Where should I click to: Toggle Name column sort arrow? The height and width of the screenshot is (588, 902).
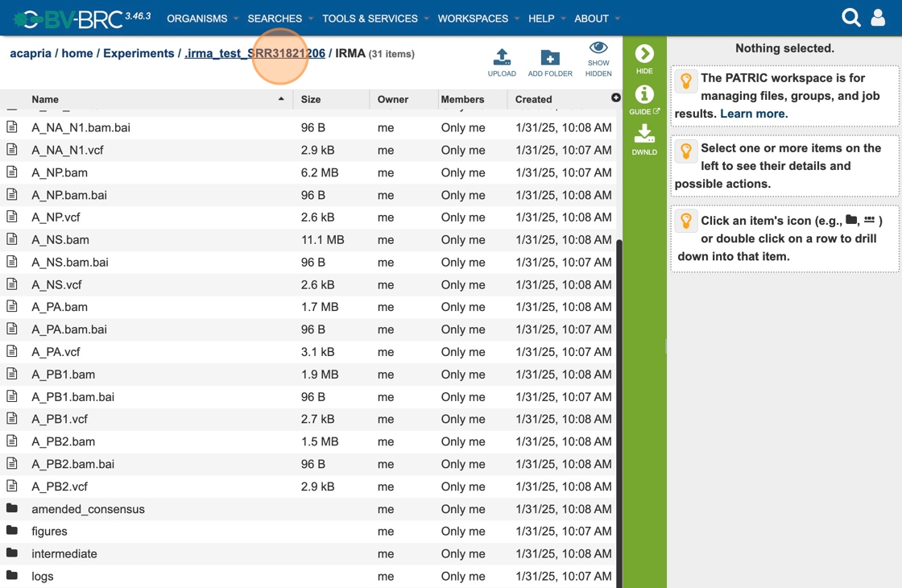[x=281, y=99]
